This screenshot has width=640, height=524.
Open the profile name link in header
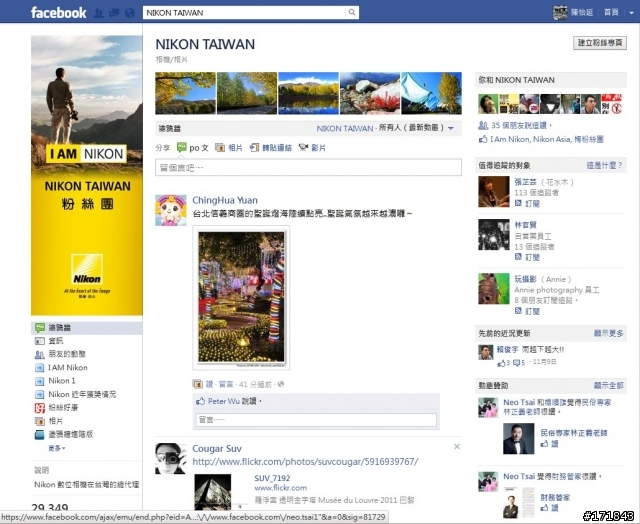tap(581, 12)
